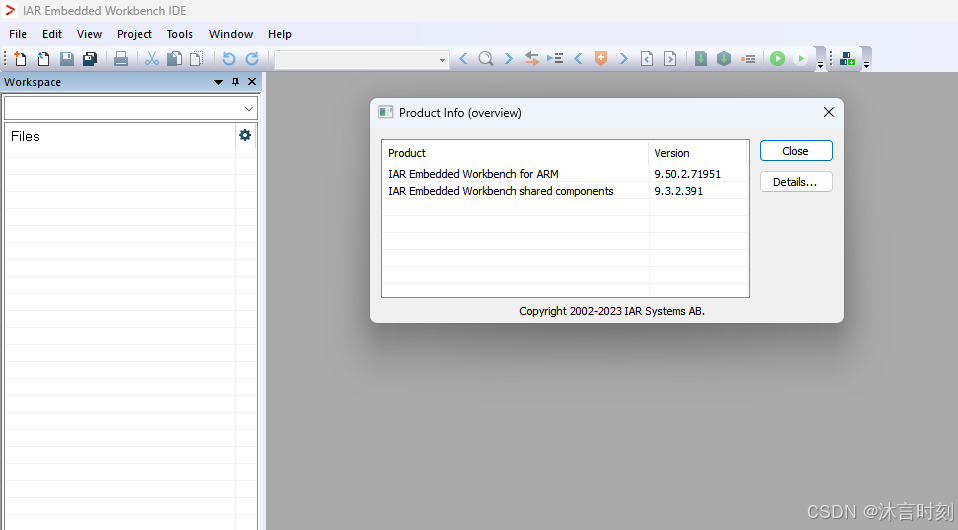Click version 9.50.2.71951 cell
Screen dimensions: 958x530
[x=687, y=174]
